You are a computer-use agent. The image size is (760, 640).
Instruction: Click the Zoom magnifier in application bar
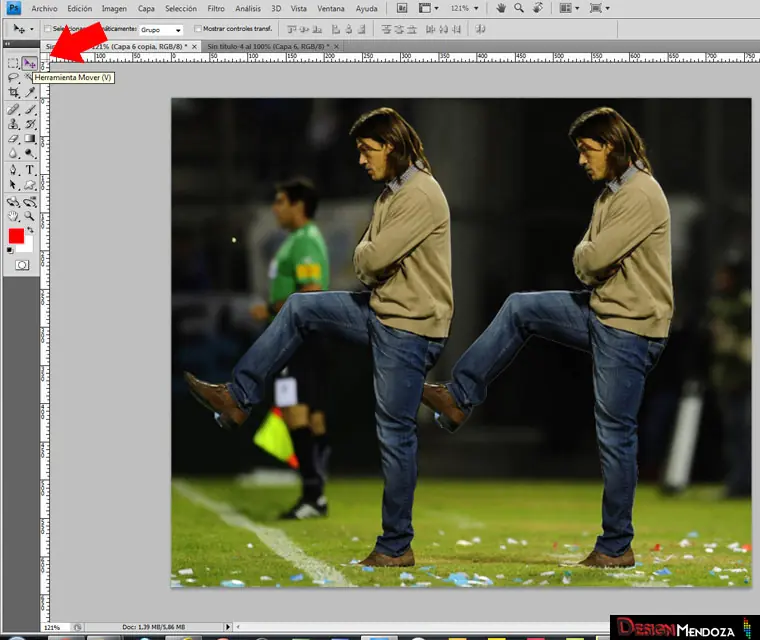click(519, 8)
